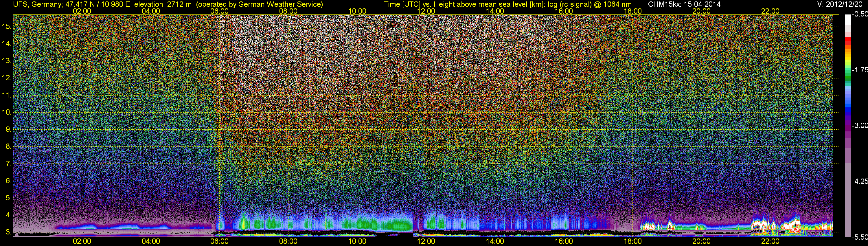Click the height axis label "4."
Viewport: 868px width, 246px height.
(8, 215)
